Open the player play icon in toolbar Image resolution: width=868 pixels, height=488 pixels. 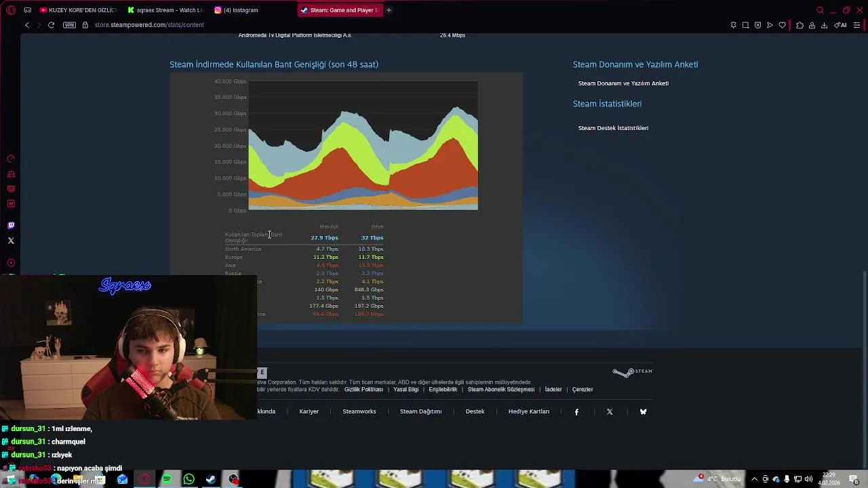770,25
